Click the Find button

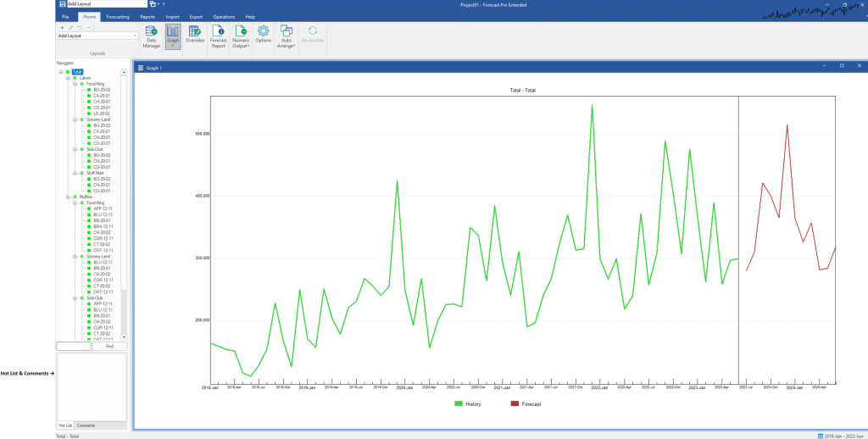tap(109, 347)
